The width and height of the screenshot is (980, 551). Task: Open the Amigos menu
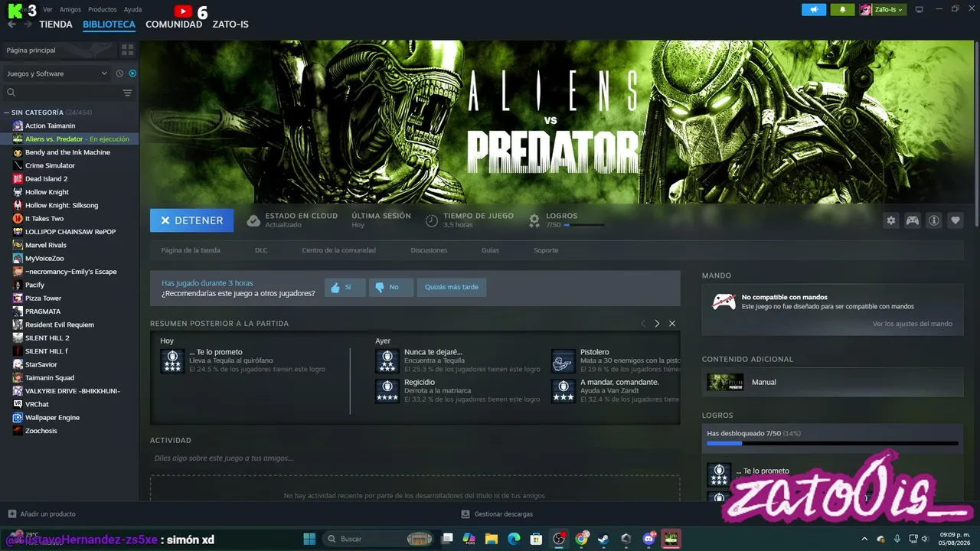pos(70,10)
